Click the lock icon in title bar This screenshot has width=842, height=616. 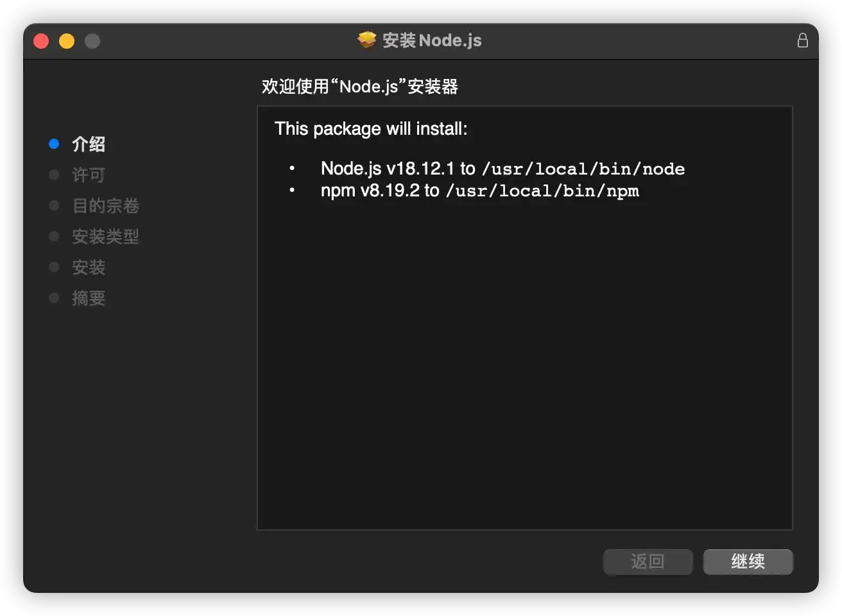[x=802, y=40]
